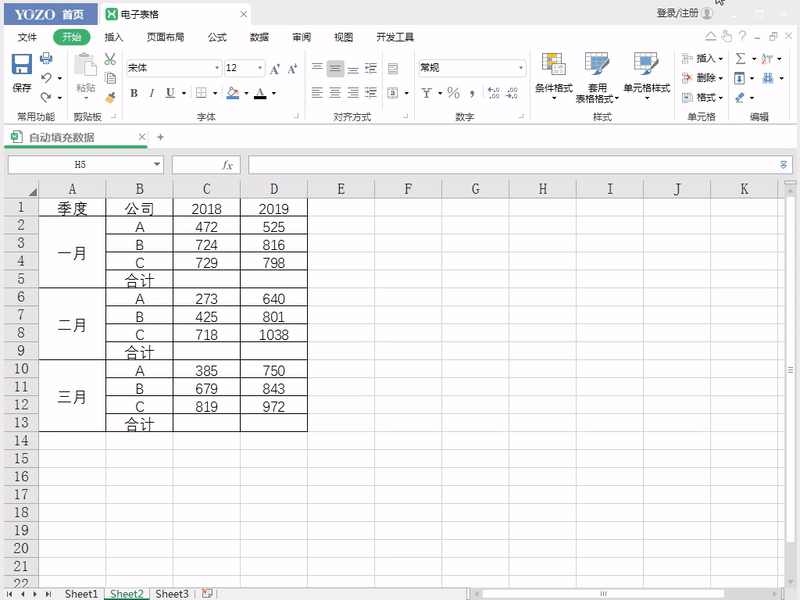Click the insert function fx button
Image resolution: width=800 pixels, height=600 pixels.
(x=227, y=165)
